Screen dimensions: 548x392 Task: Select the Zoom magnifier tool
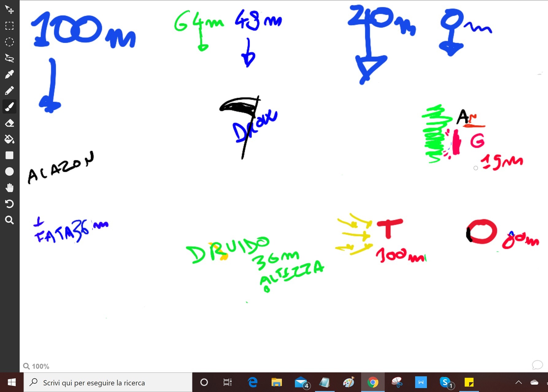click(10, 220)
